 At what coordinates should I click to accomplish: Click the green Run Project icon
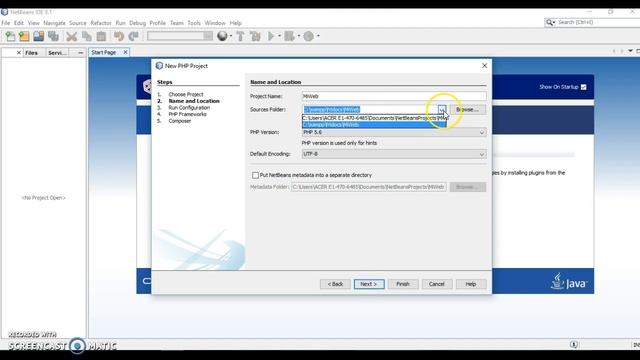[x=271, y=36]
